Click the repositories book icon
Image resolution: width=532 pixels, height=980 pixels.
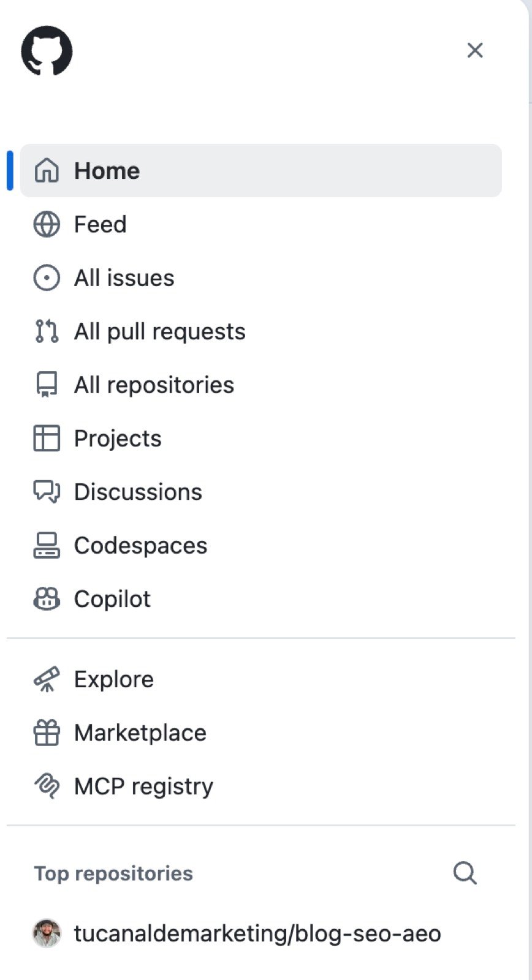pos(47,385)
